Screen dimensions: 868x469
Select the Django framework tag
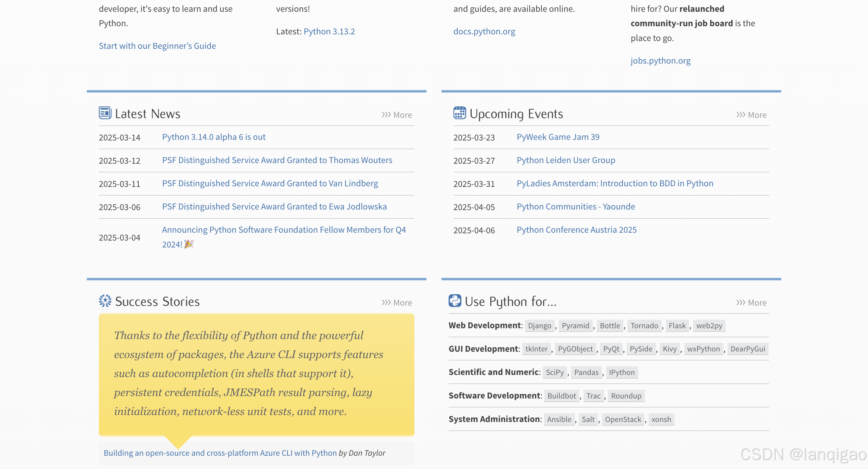coord(539,326)
